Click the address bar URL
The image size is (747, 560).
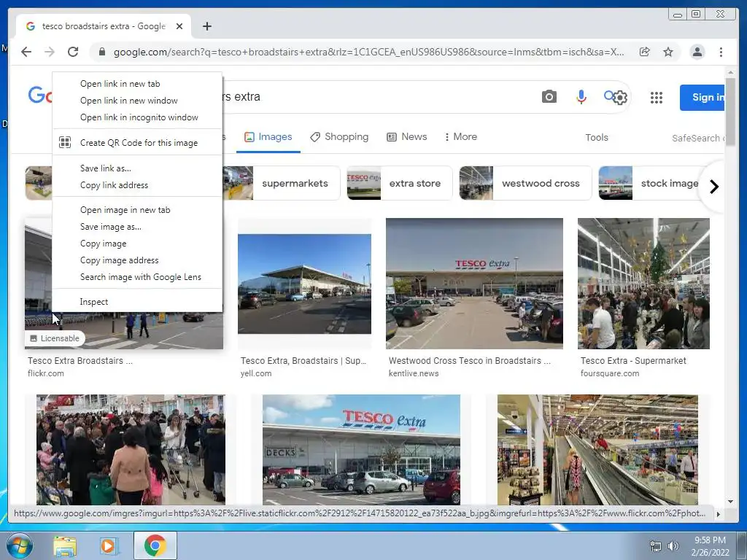[x=368, y=52]
